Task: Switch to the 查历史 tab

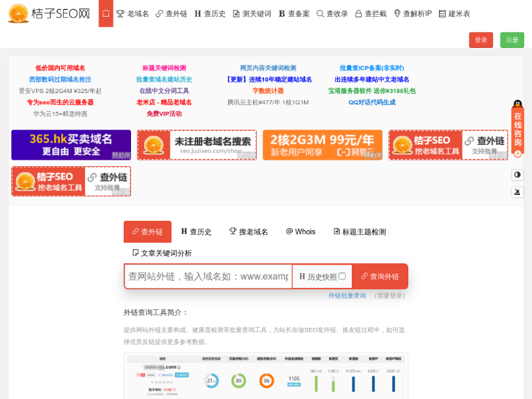Action: pyautogui.click(x=196, y=232)
